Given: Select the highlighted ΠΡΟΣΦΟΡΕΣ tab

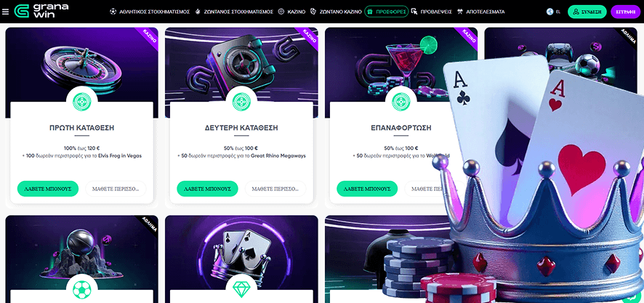Looking at the screenshot, I should pyautogui.click(x=387, y=12).
